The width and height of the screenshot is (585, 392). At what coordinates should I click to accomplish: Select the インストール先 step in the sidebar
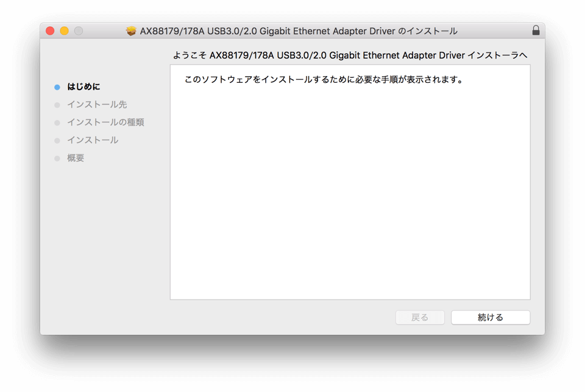click(97, 105)
